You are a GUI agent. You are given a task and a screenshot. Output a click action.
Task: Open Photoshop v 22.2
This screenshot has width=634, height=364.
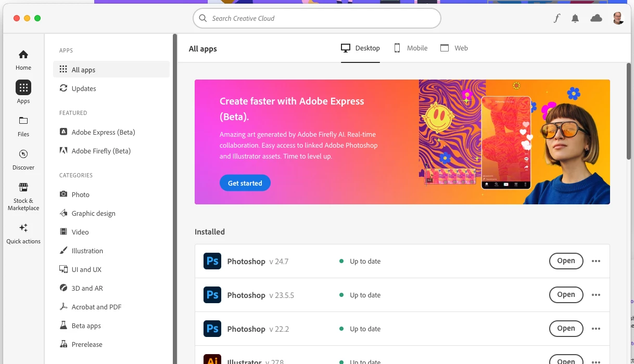click(566, 329)
